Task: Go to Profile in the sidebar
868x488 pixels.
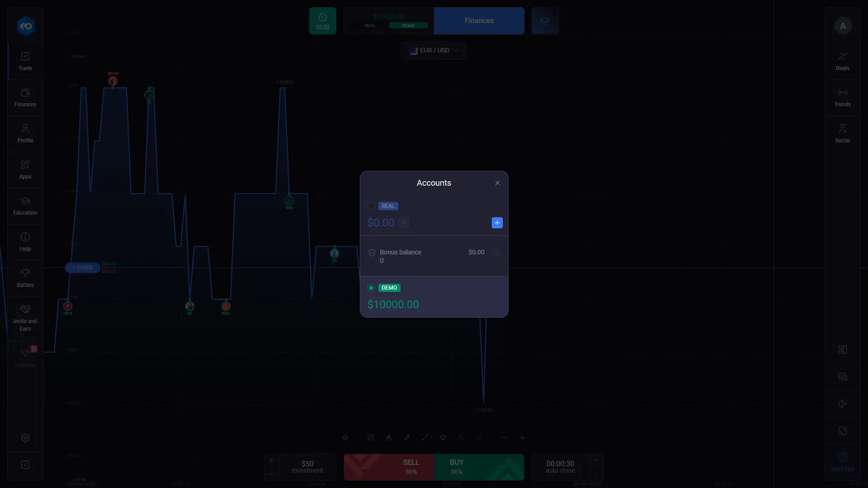Action: pyautogui.click(x=25, y=133)
